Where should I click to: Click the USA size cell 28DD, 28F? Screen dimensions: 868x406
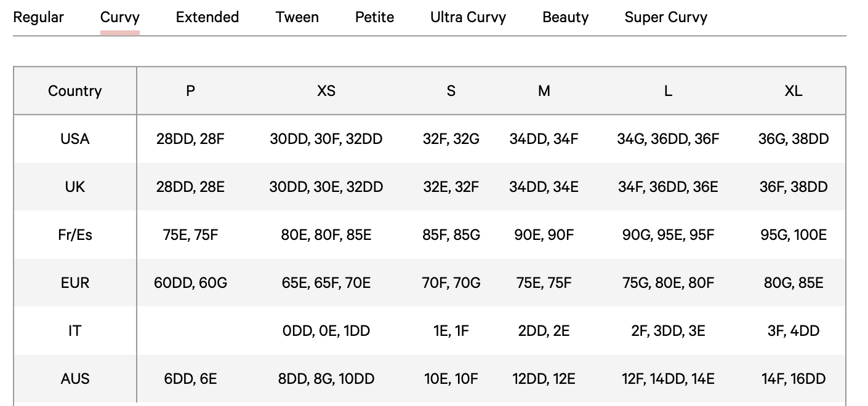191,139
